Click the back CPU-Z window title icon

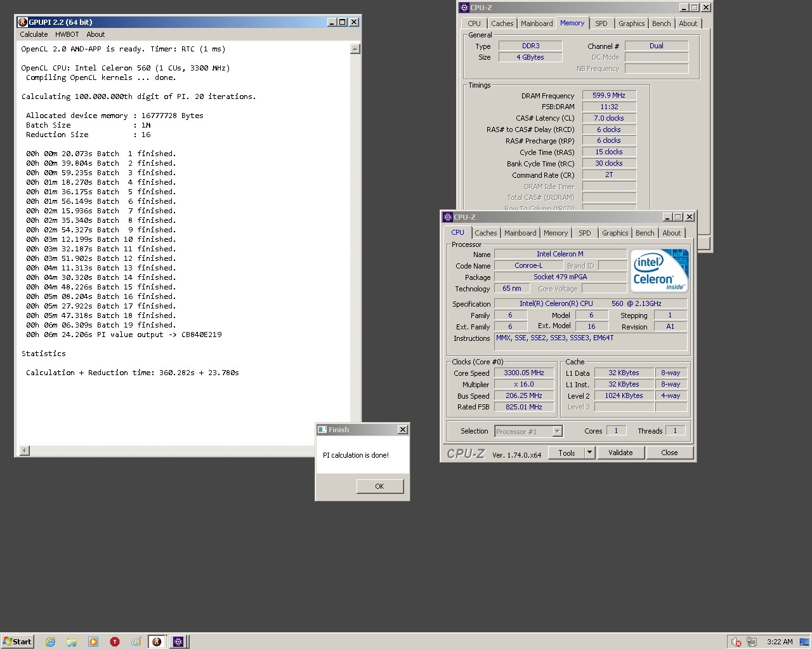[464, 8]
